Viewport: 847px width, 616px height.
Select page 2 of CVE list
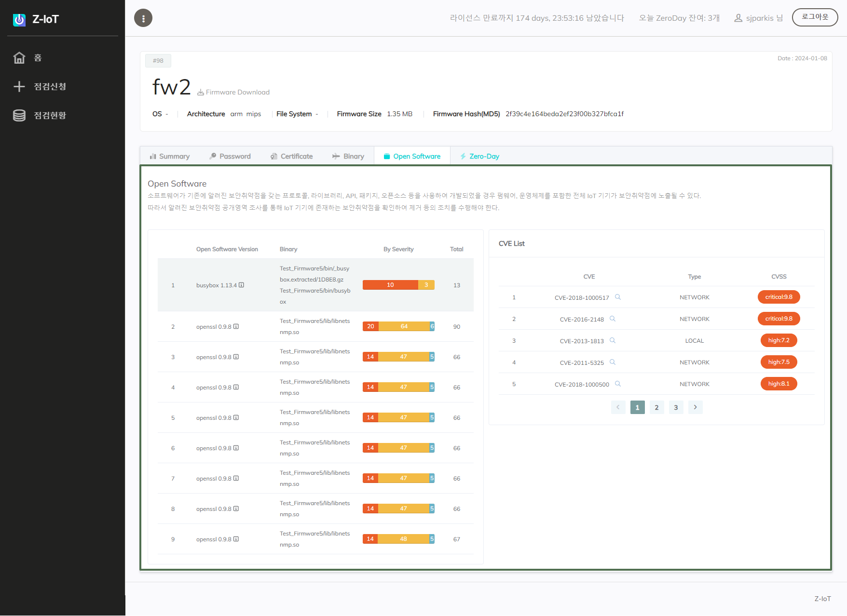click(x=656, y=407)
